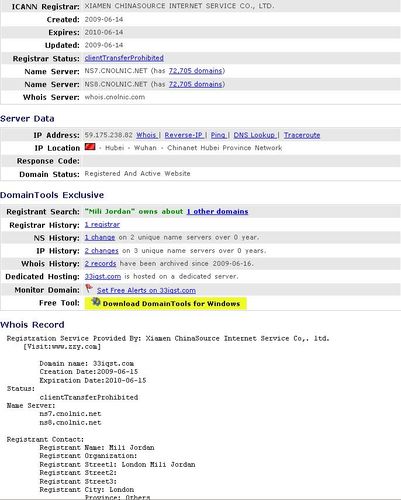Click Registrant City: London line
This screenshot has height=500, width=401.
87,490
